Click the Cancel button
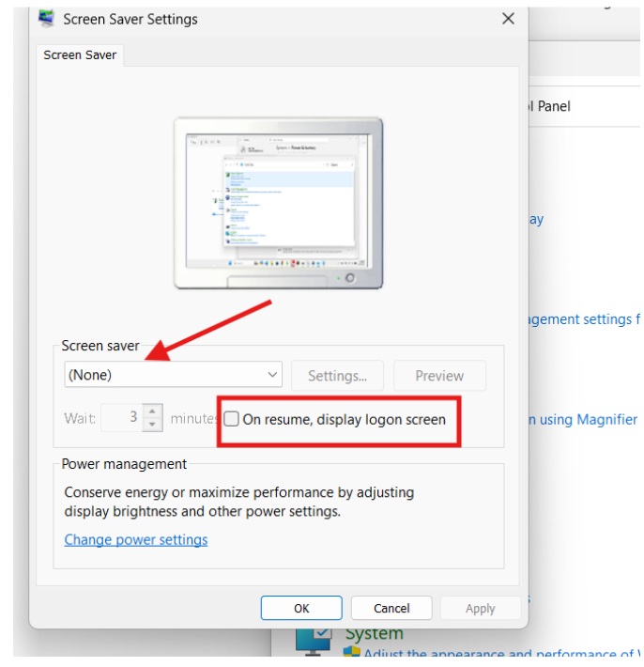 (391, 609)
